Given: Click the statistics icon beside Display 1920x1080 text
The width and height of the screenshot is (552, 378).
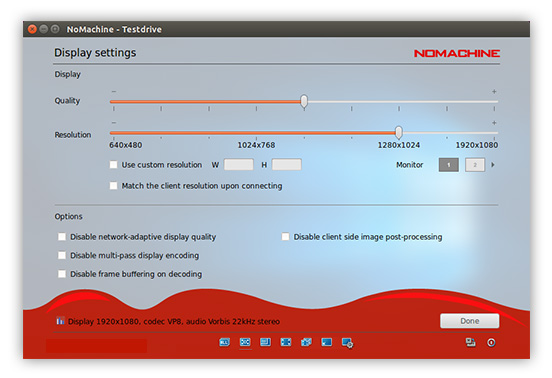Looking at the screenshot, I should [60, 321].
